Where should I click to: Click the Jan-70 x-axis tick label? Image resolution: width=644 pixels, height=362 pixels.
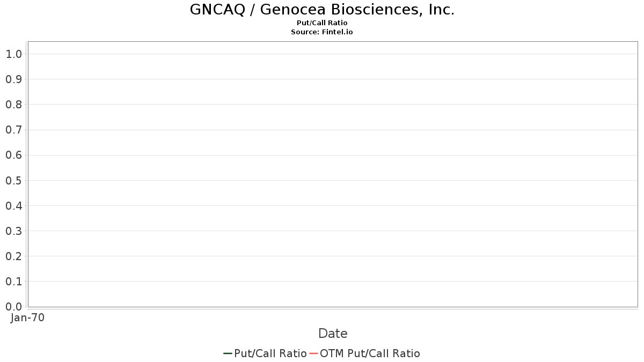point(27,317)
